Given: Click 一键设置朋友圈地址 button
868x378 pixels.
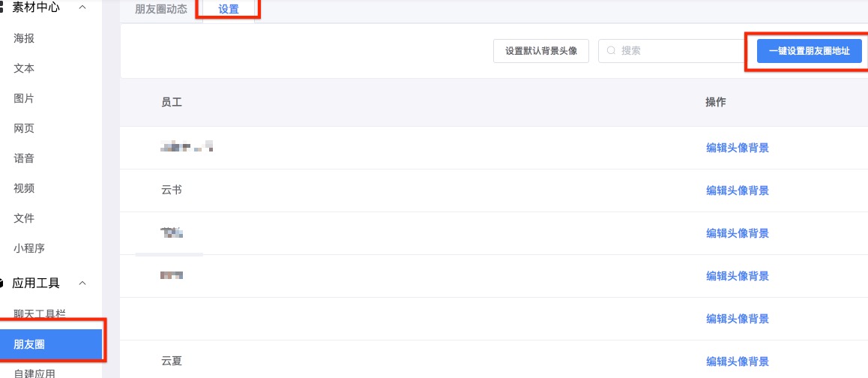Looking at the screenshot, I should [x=810, y=51].
